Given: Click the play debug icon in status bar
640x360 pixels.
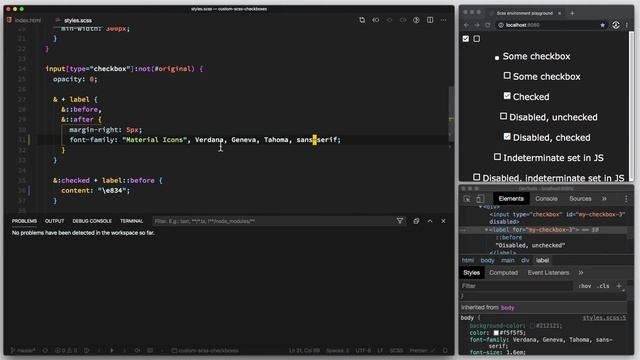Looking at the screenshot, I should pos(112,350).
